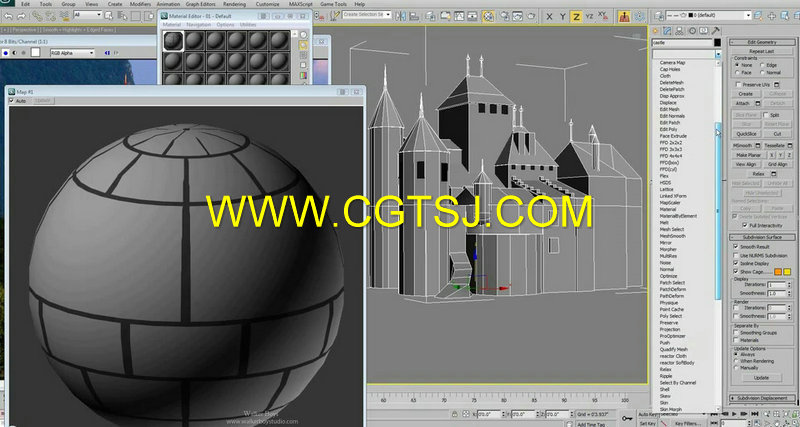Image resolution: width=800 pixels, height=427 pixels.
Task: Click the Attach button
Action: 742,104
